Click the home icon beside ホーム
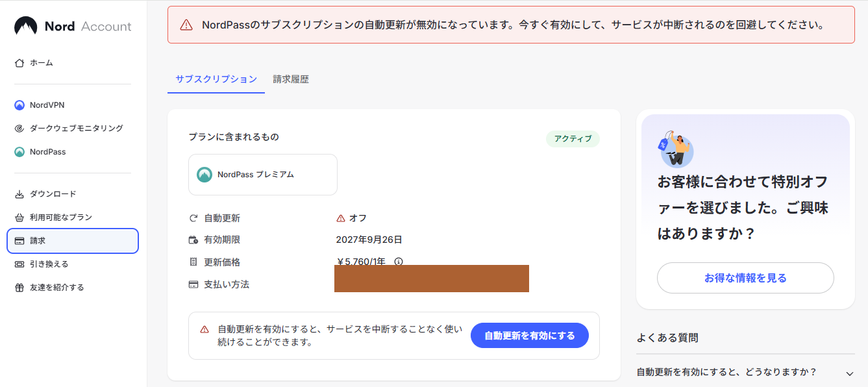This screenshot has height=387, width=868. 19,63
